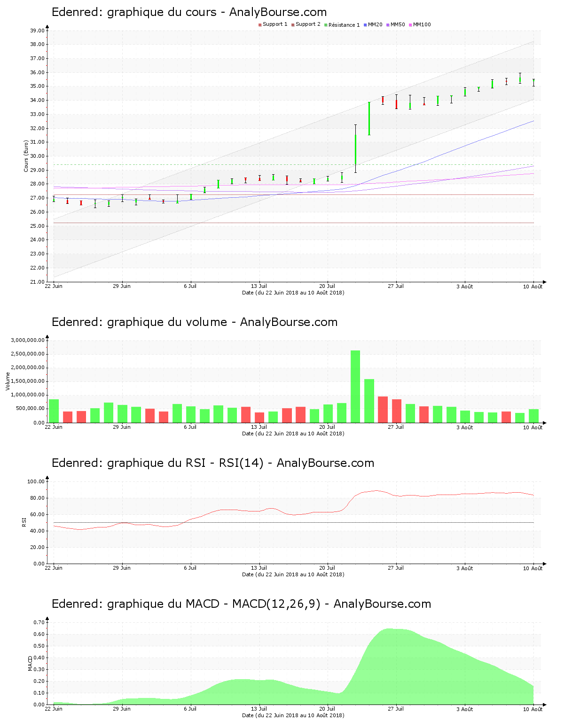Select the 'Support 2' legend label
The width and height of the screenshot is (564, 728).
tap(308, 24)
